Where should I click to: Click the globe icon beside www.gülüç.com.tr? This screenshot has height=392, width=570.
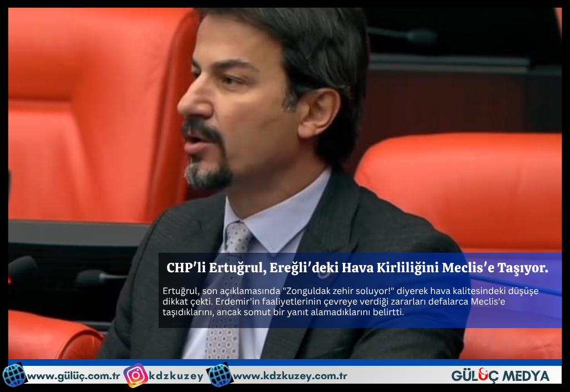click(x=14, y=375)
